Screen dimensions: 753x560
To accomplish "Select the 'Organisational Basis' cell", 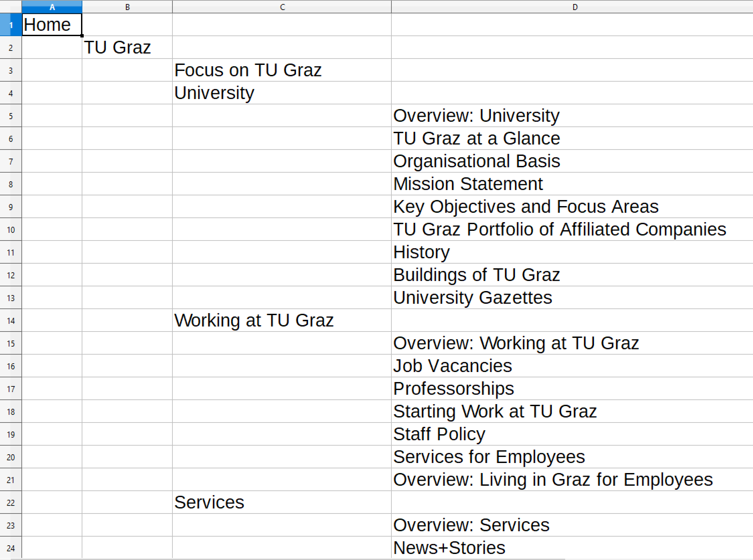I will (x=572, y=161).
